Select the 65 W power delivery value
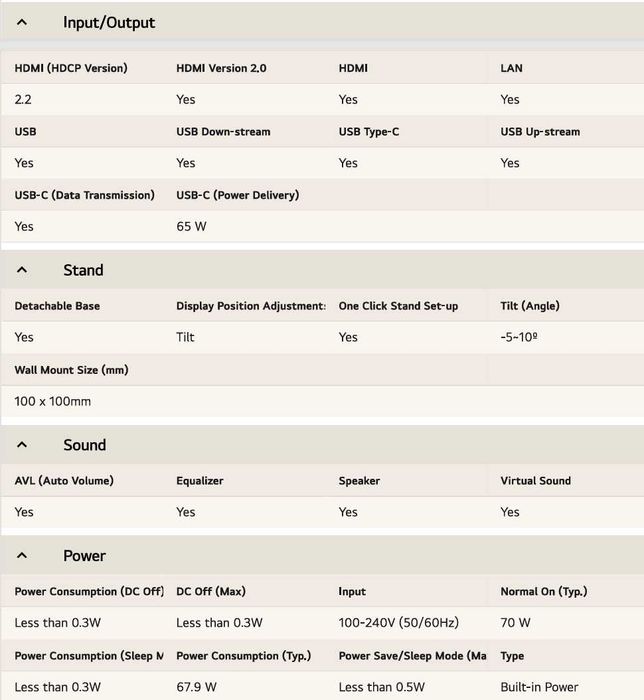Viewport: 644px width, 700px height. (x=191, y=226)
